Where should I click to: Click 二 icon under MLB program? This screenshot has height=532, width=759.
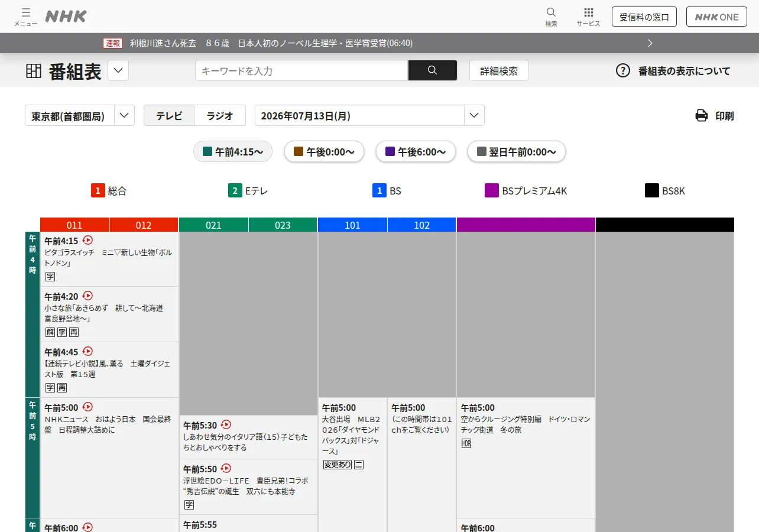[359, 465]
